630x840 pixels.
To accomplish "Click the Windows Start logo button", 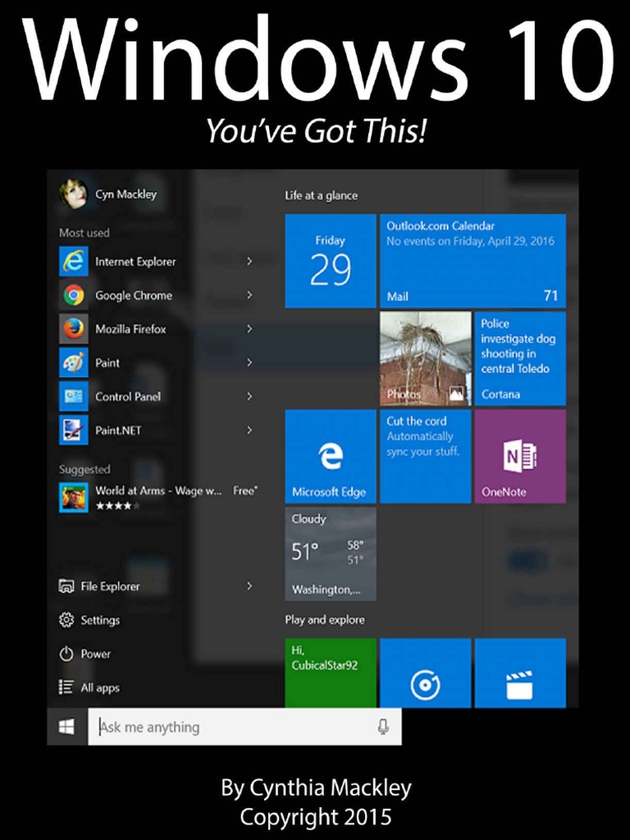I will 67,727.
